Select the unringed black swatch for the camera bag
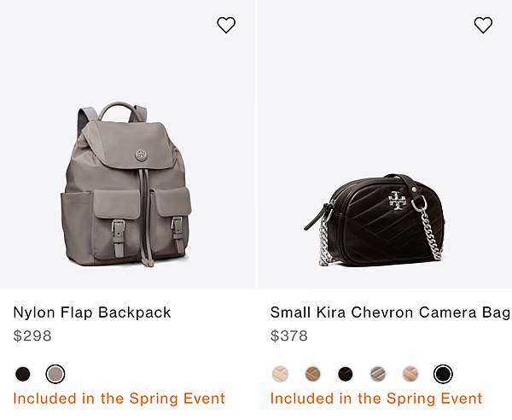Viewport: 512px width, 420px height. [x=345, y=374]
